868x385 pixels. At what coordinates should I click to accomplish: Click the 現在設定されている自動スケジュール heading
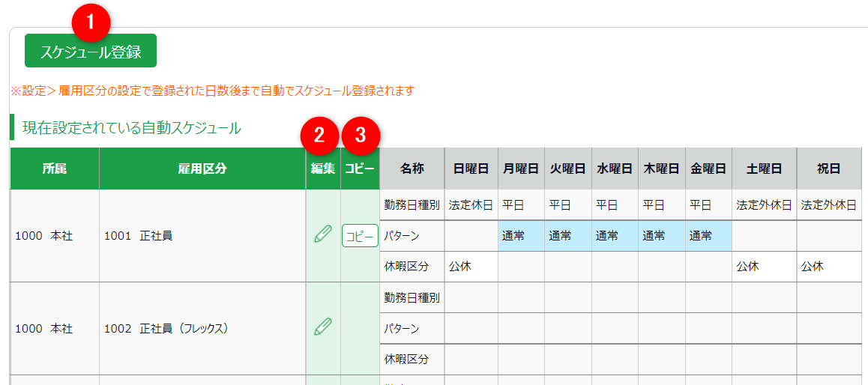(x=132, y=128)
